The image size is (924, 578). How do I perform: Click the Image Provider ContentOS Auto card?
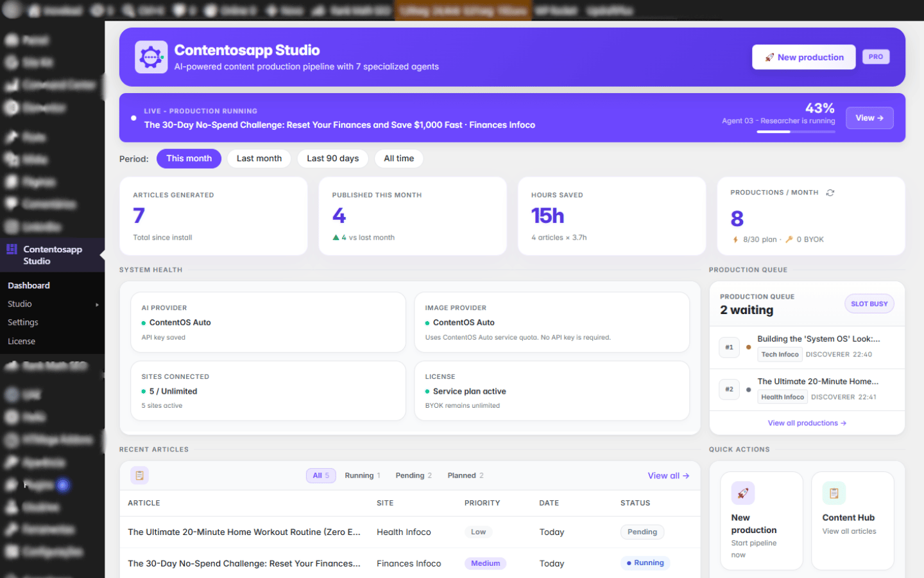(552, 322)
